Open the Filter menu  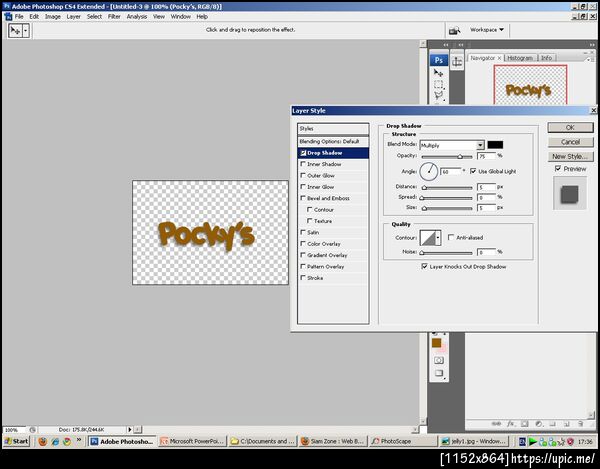(114, 16)
